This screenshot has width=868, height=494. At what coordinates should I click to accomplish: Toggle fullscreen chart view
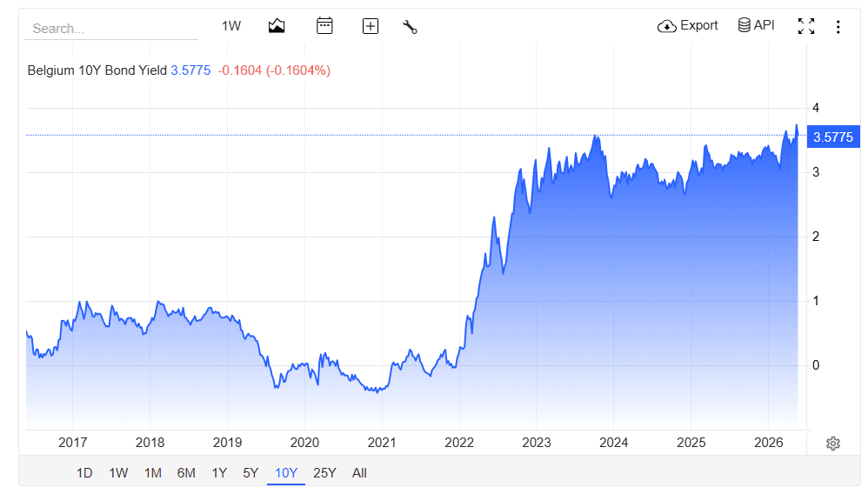(x=806, y=26)
